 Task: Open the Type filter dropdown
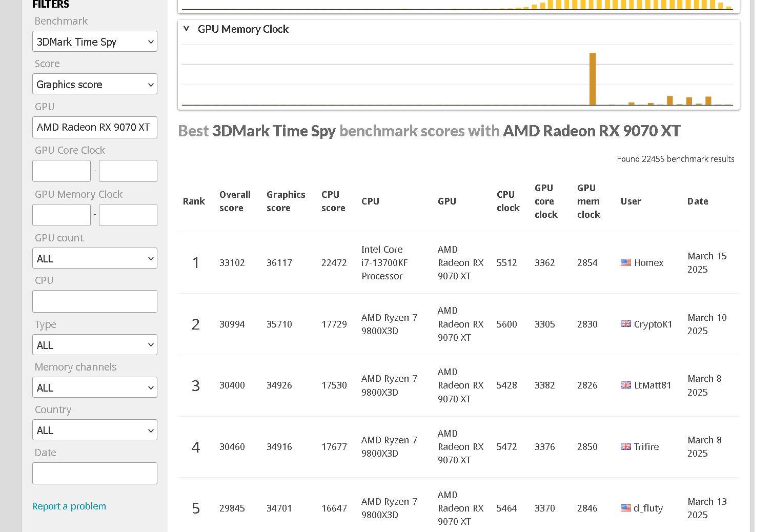95,345
